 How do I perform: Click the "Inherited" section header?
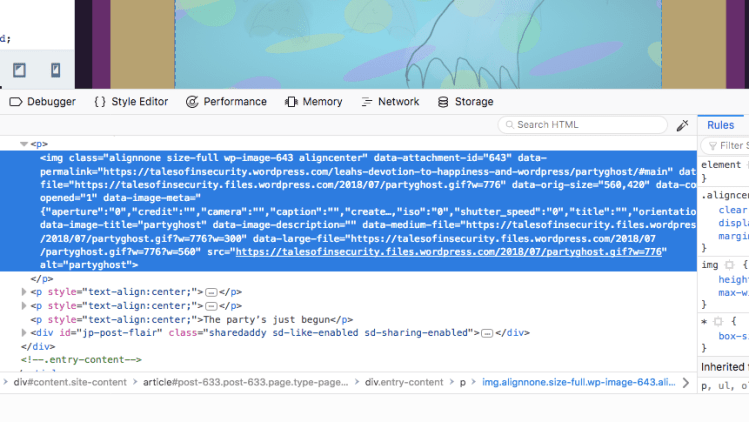click(x=723, y=367)
